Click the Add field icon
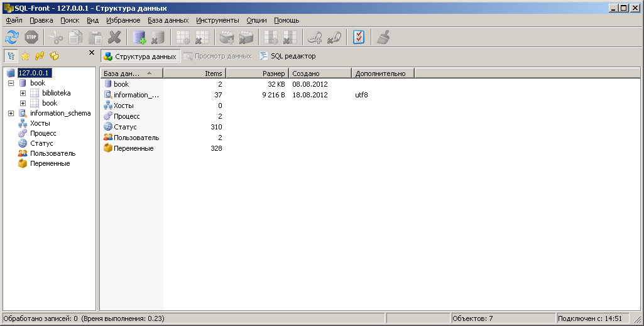644x326 pixels. point(271,37)
